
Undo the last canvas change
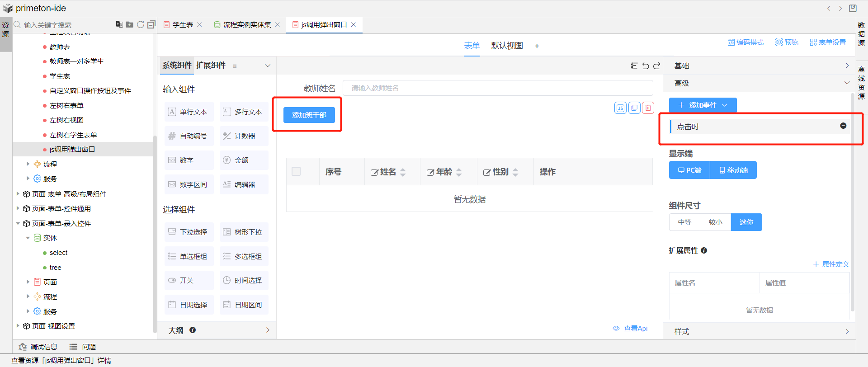(646, 66)
